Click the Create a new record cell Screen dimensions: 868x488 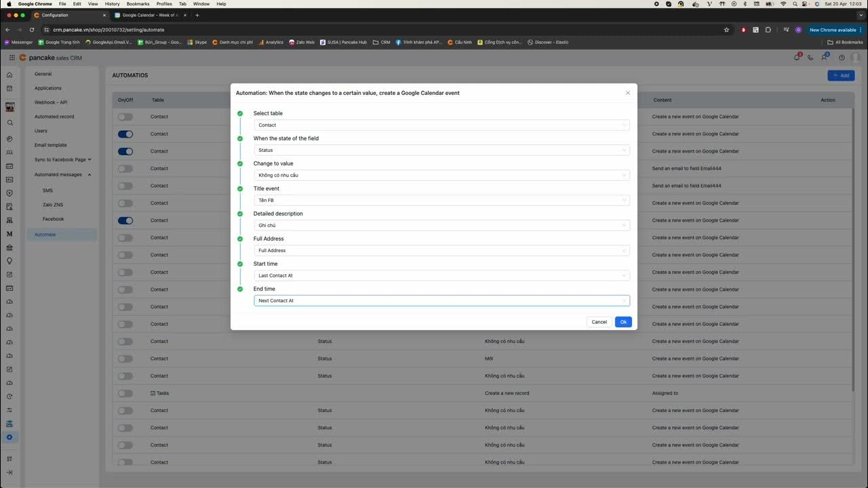tap(507, 393)
